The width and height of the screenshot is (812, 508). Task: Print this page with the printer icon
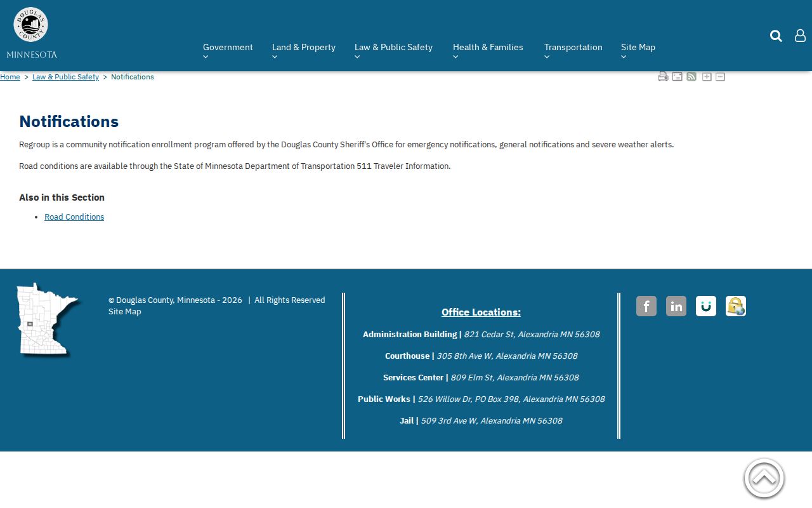tap(663, 77)
